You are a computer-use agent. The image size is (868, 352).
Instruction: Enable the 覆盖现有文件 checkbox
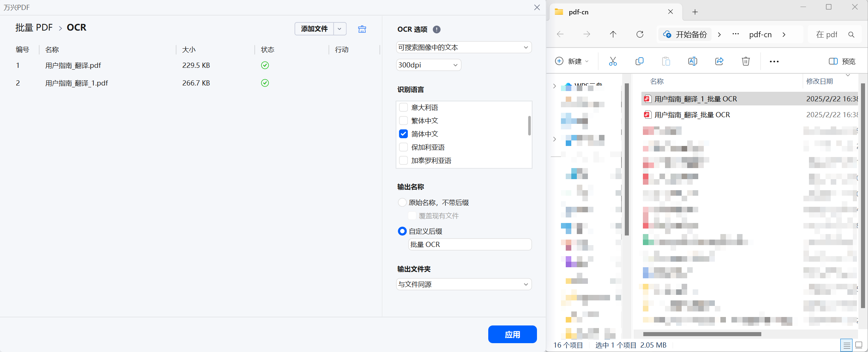tap(412, 216)
